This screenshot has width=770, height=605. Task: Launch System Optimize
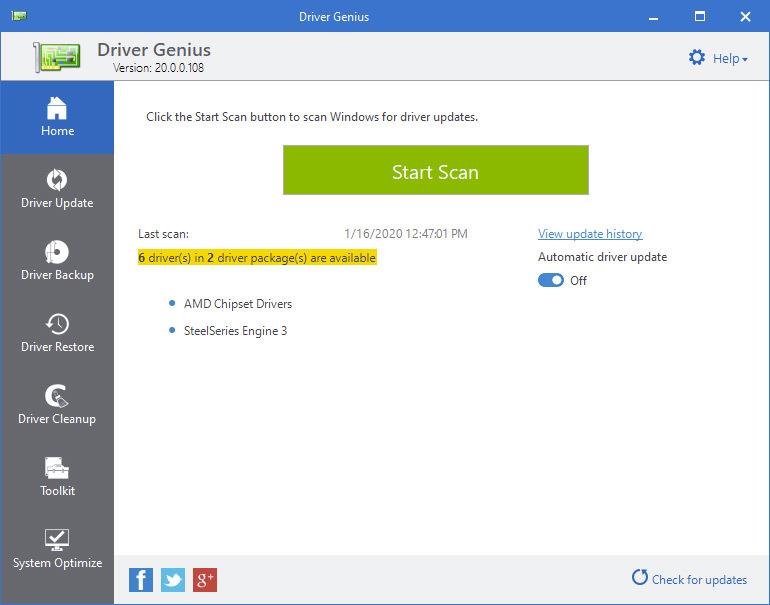coord(57,549)
